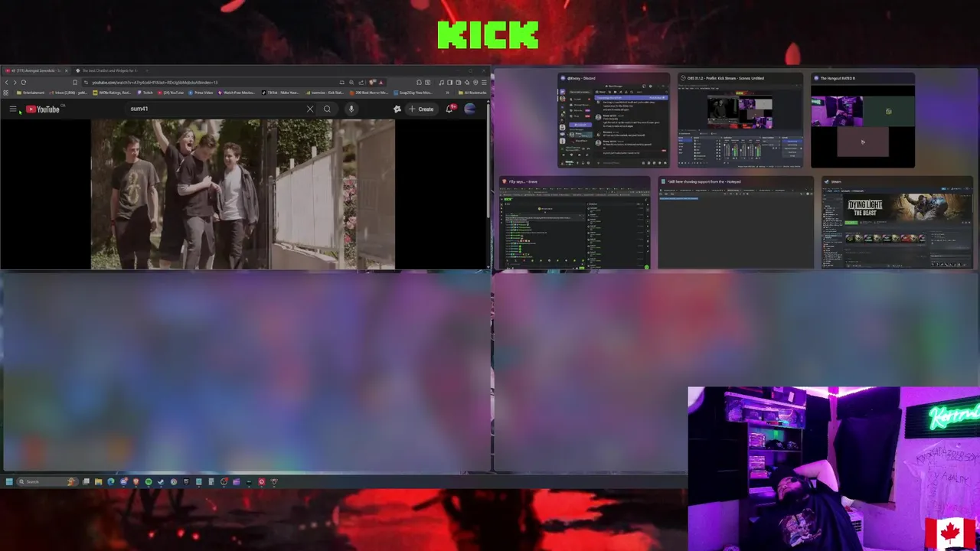Open the Windows Start button

(9, 481)
